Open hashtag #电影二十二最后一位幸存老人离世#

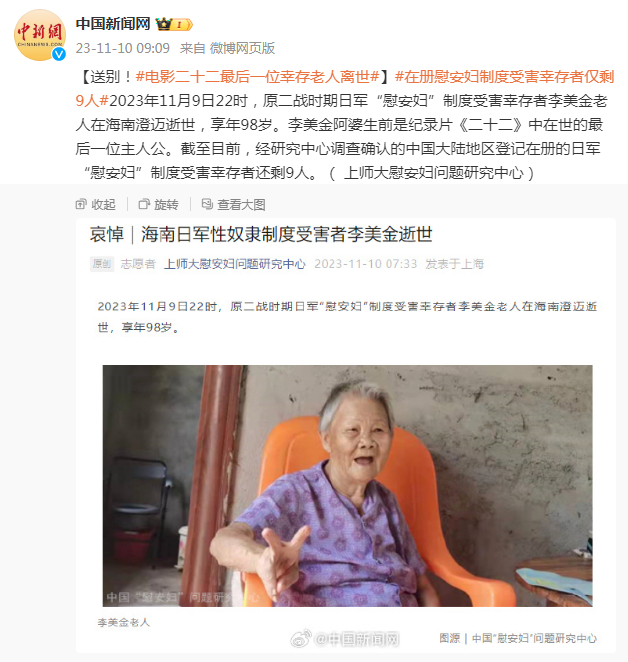pyautogui.click(x=258, y=77)
